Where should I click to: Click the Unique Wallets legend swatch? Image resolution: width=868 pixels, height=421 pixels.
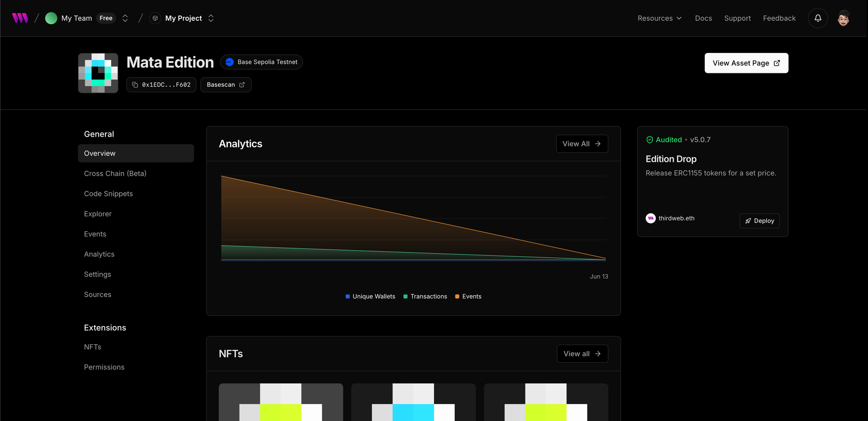[x=348, y=297]
